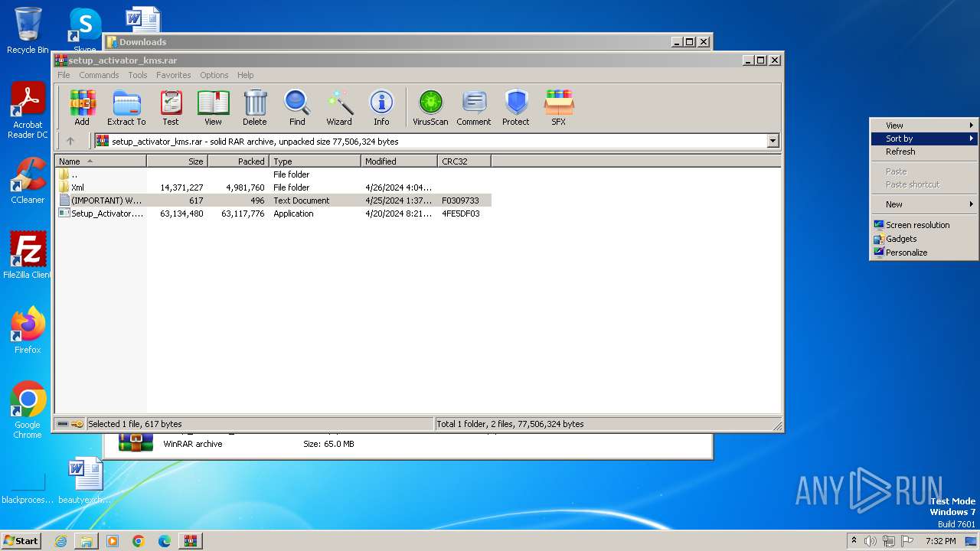This screenshot has width=980, height=551.
Task: Click the Microsoft Edge taskbar icon
Action: click(x=164, y=541)
